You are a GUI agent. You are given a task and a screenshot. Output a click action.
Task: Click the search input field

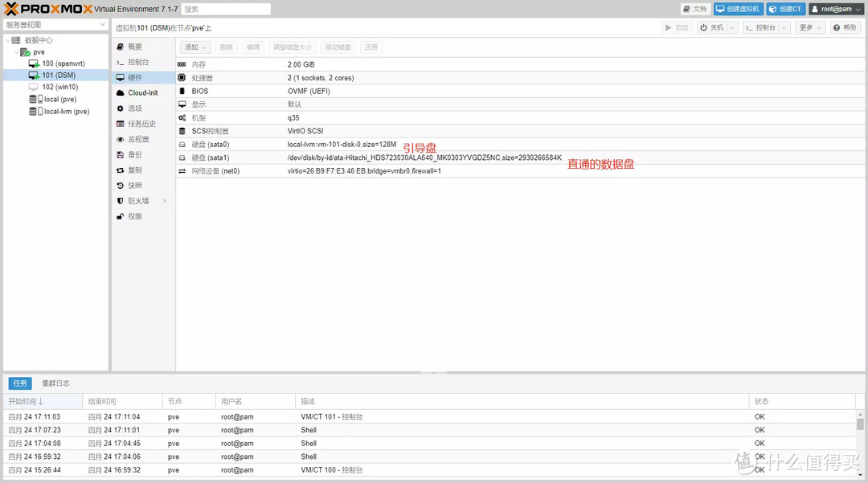[226, 9]
